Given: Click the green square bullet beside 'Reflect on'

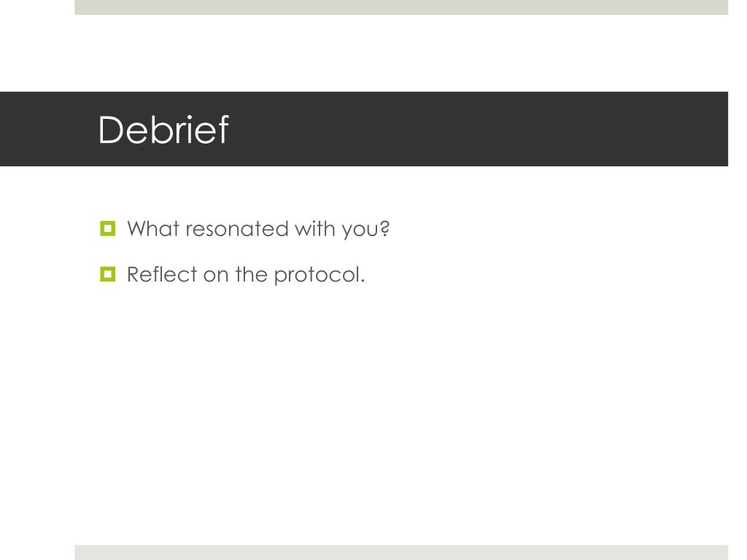Looking at the screenshot, I should point(108,274).
